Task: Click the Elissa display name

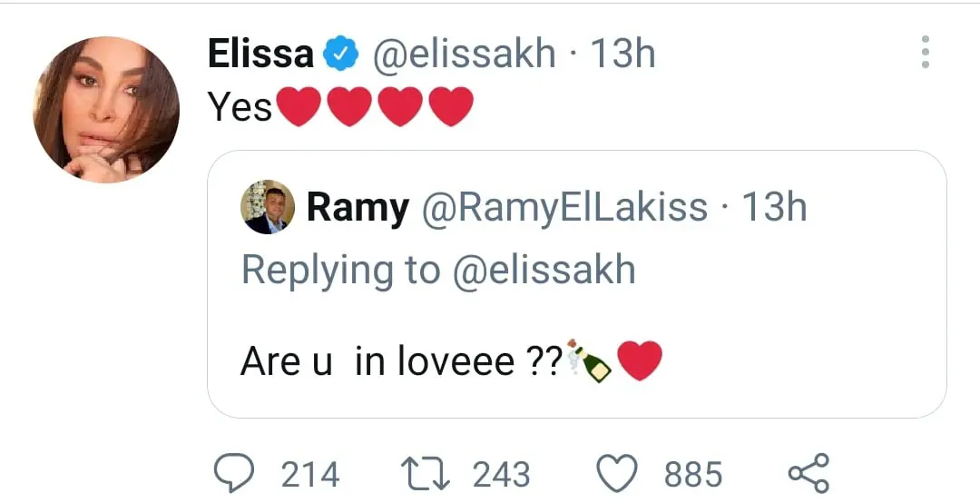Action: point(260,54)
